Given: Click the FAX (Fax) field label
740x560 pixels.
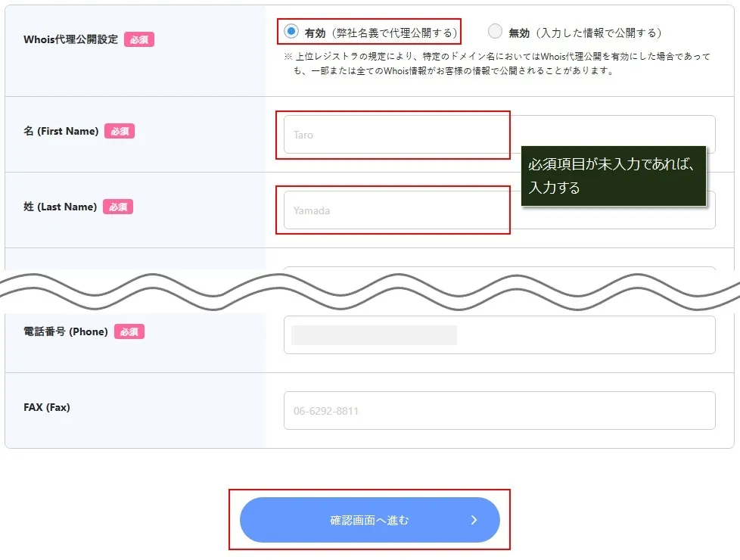Looking at the screenshot, I should point(47,407).
